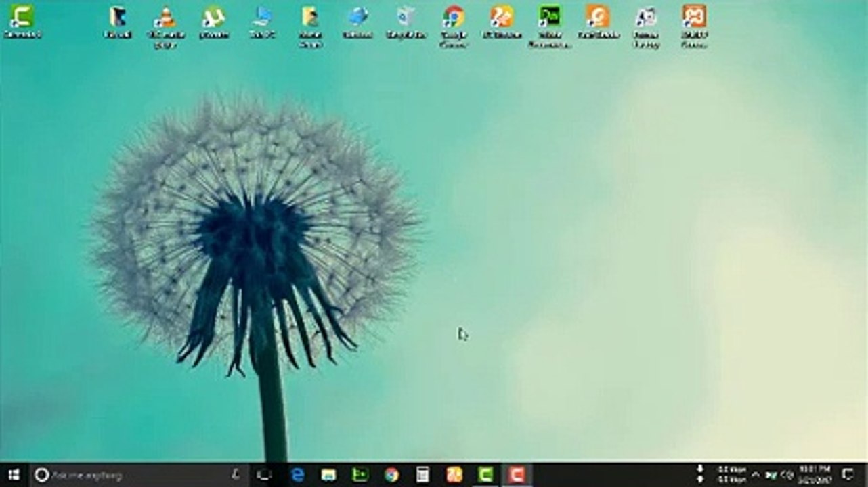Open the red Camtasia recorder taskbar icon

point(517,475)
